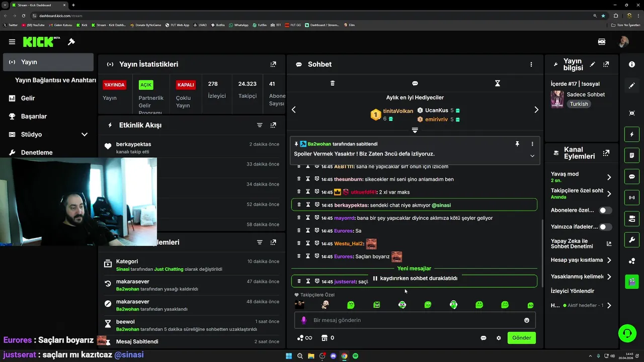The image size is (644, 362).
Task: Open the Başarılar sidebar item
Action: pos(34,116)
